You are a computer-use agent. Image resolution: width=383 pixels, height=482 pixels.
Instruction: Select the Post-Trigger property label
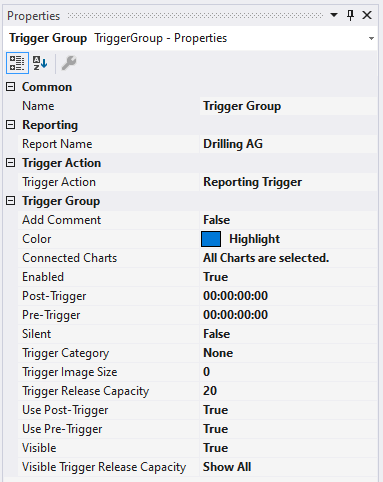(54, 296)
